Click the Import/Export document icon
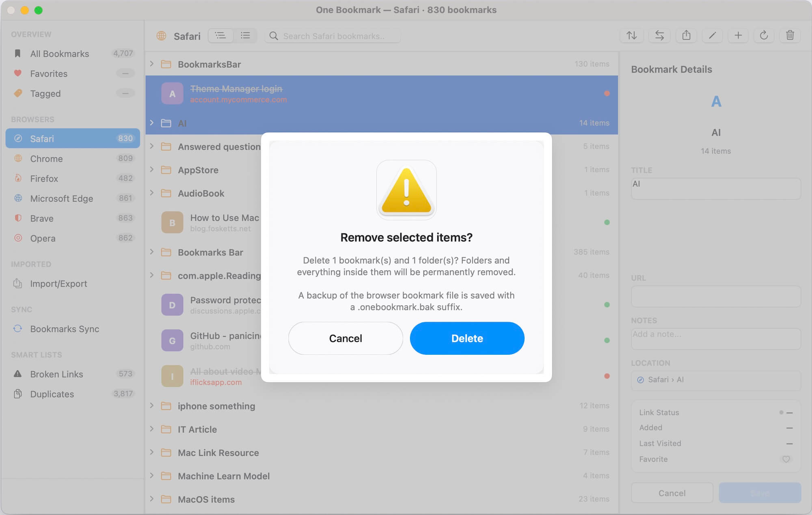Screen dimensions: 812x515 tap(17, 283)
